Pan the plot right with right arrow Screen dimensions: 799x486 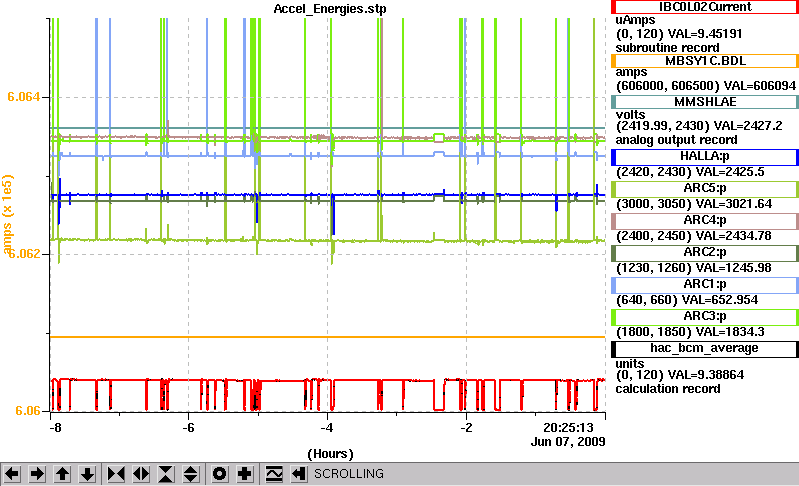(x=37, y=474)
